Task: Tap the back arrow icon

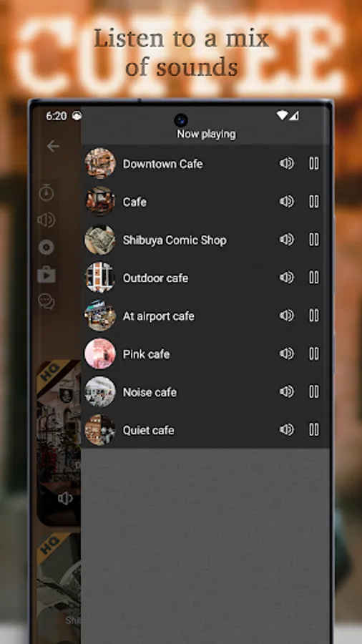Action: pyautogui.click(x=53, y=146)
